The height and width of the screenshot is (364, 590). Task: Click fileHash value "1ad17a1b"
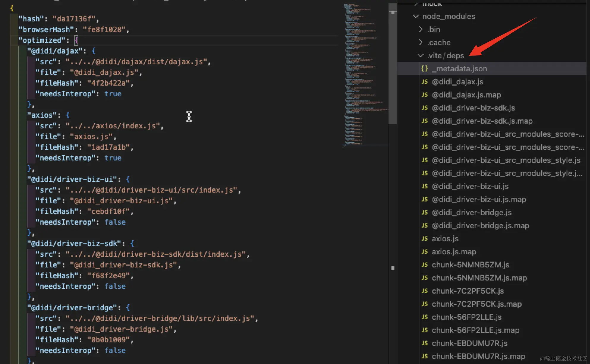(x=108, y=147)
